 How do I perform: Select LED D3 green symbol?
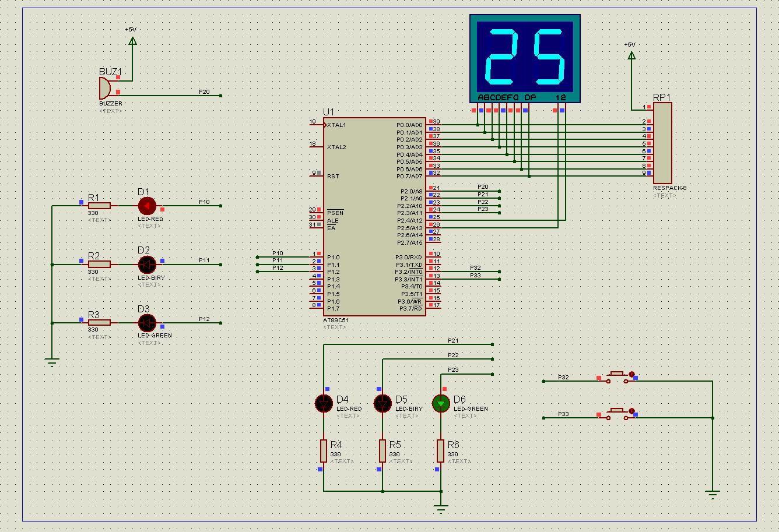[x=147, y=322]
